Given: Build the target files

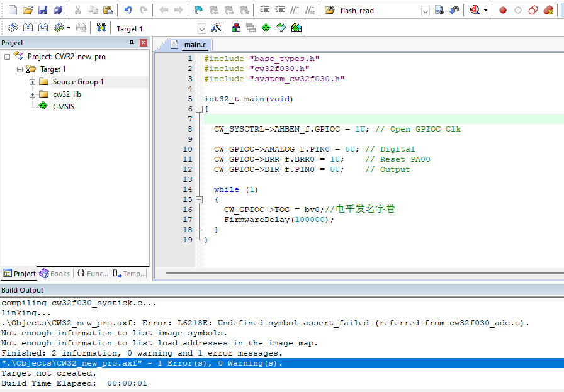Looking at the screenshot, I should (x=28, y=28).
